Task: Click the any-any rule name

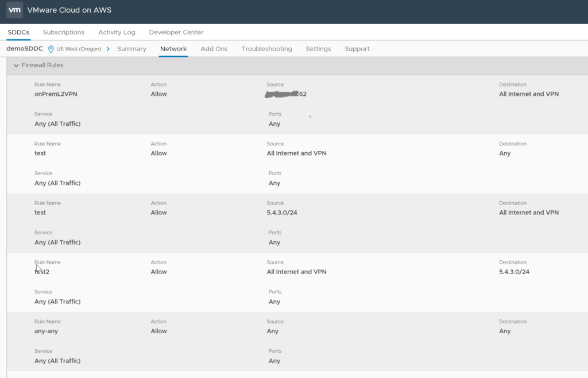Action: [46, 331]
